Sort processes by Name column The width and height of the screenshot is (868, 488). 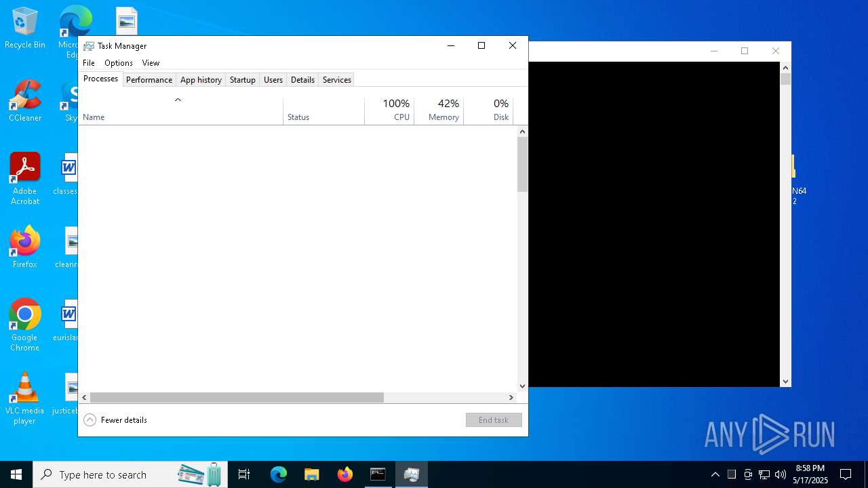[x=180, y=111]
